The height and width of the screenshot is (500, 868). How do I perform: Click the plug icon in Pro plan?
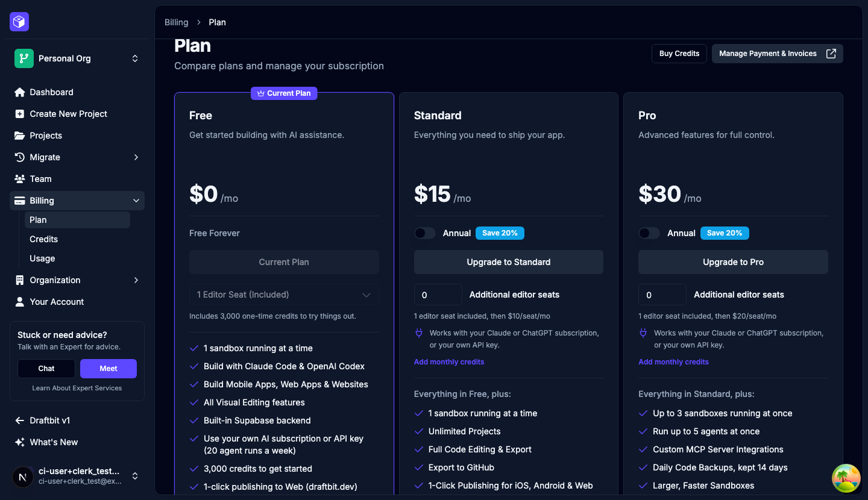coord(643,333)
